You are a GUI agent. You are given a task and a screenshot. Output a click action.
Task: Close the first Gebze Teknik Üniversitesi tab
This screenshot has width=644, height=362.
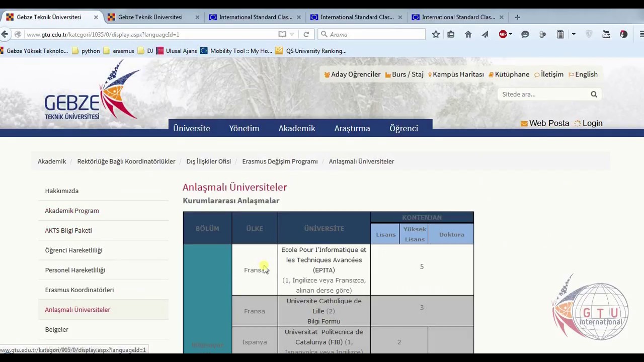(96, 17)
